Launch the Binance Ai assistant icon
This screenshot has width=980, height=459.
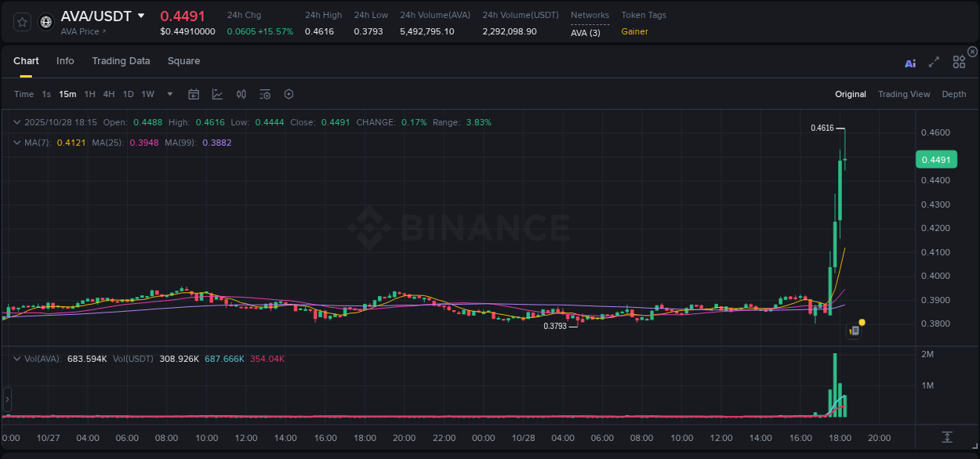click(910, 62)
